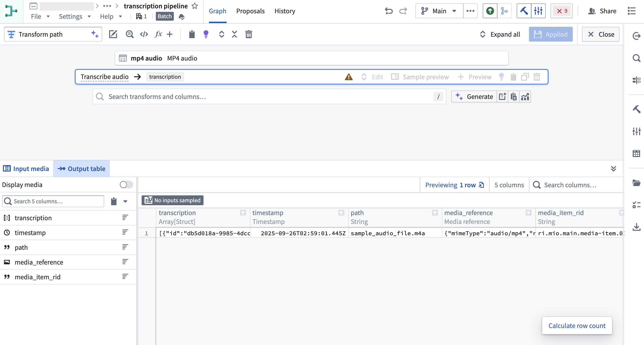Click the chart icon next to Generate
The width and height of the screenshot is (644, 345).
tap(525, 97)
